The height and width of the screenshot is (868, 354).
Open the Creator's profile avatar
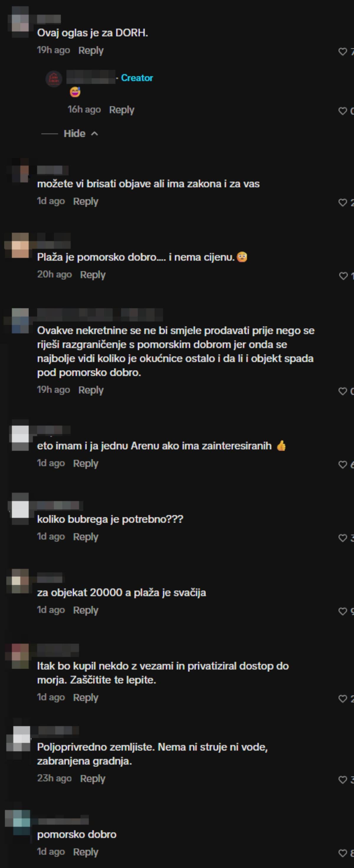point(54,79)
